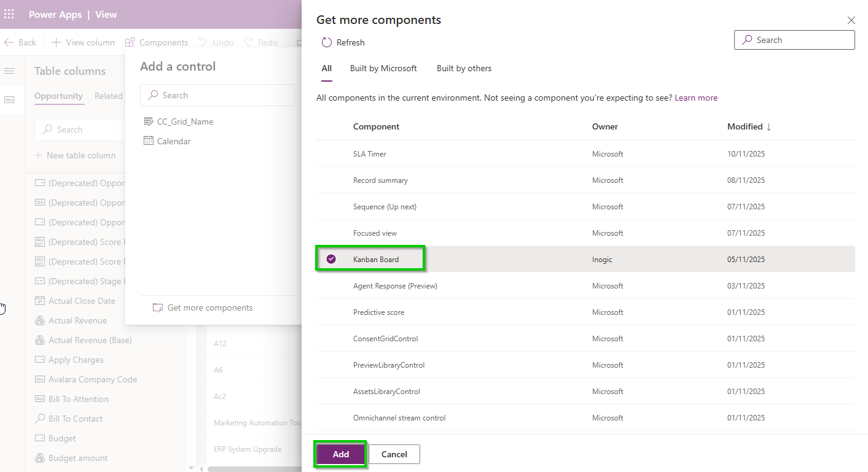This screenshot has height=472, width=868.
Task: Choose the Calendar control
Action: (x=174, y=141)
